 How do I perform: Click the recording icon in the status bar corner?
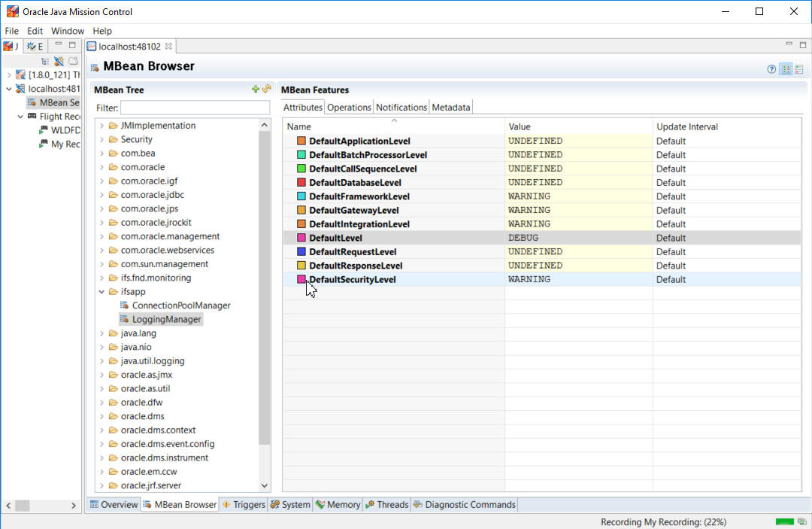point(802,521)
